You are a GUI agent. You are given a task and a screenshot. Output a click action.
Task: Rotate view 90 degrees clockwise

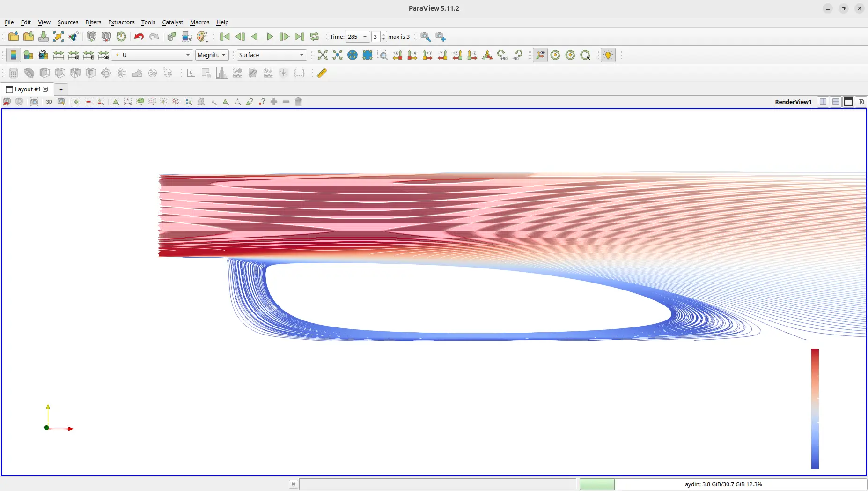coord(502,55)
